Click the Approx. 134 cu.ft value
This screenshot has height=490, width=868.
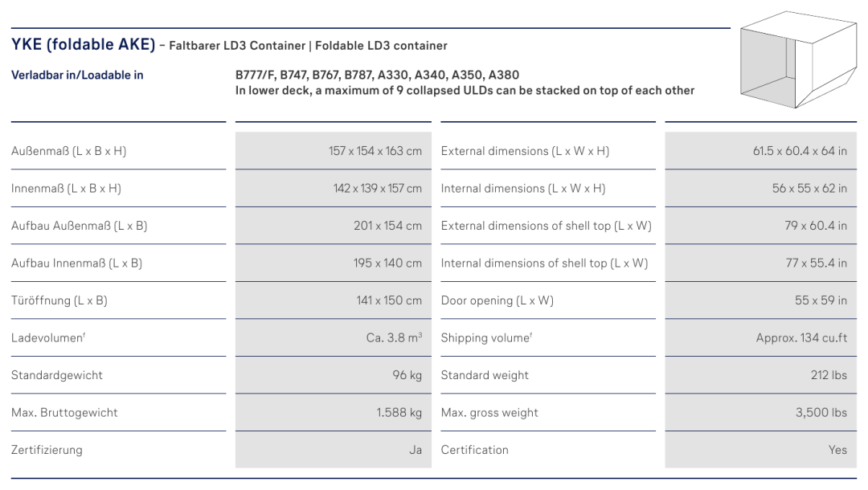click(x=801, y=338)
